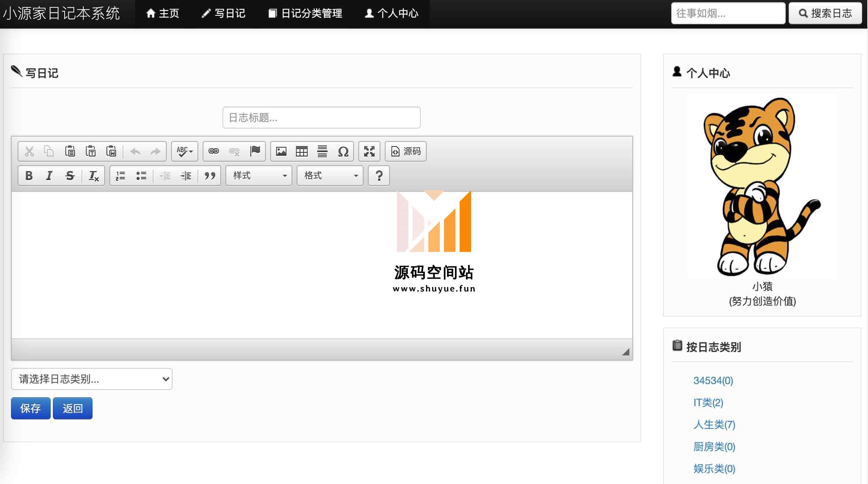Click the 小源家日记本系统 site title
The width and height of the screenshot is (868, 484).
(61, 14)
